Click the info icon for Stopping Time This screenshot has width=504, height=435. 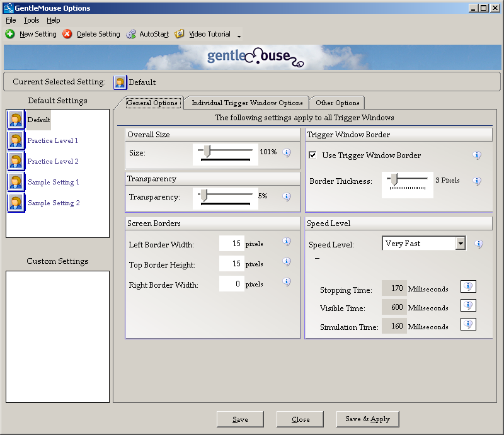(x=468, y=286)
